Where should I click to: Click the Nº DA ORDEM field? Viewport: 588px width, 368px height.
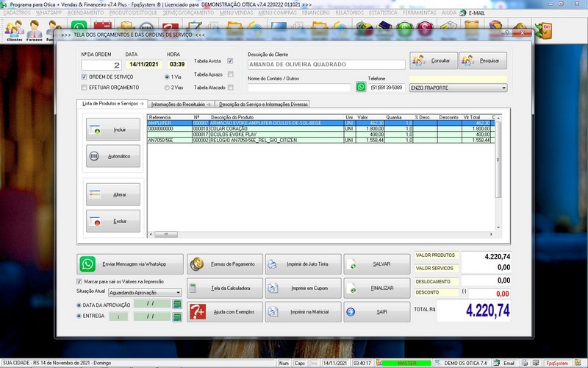coord(101,65)
